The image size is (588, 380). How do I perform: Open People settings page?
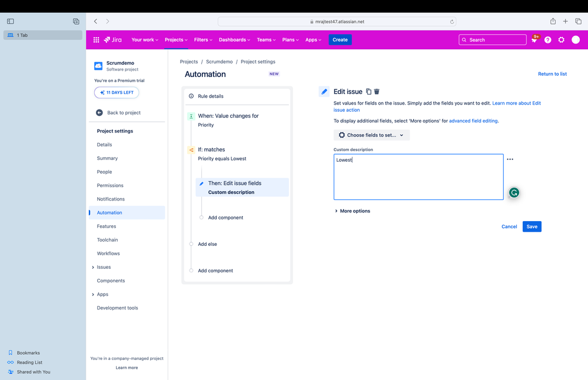(104, 172)
